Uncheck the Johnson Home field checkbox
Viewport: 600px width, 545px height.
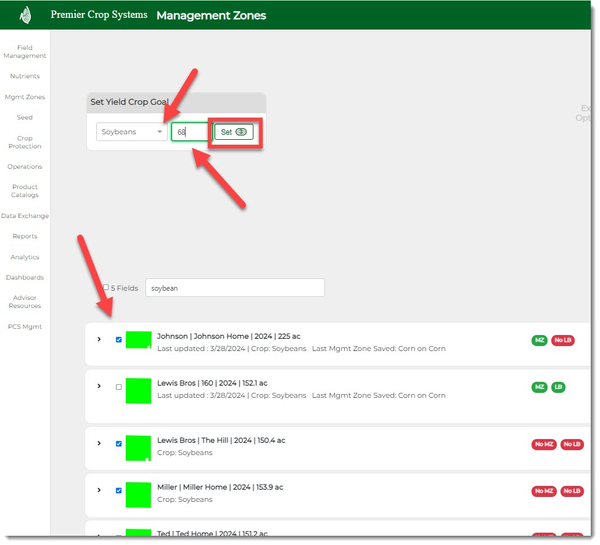tap(119, 340)
